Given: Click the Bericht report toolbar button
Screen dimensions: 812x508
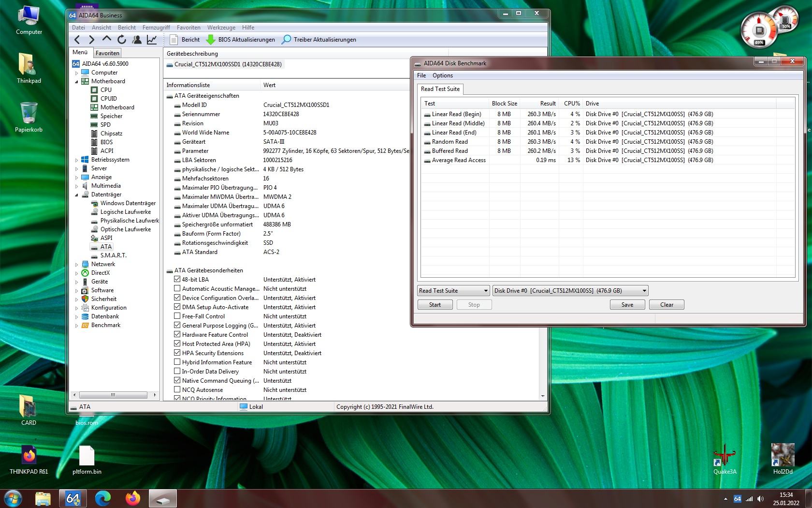Looking at the screenshot, I should tap(185, 40).
